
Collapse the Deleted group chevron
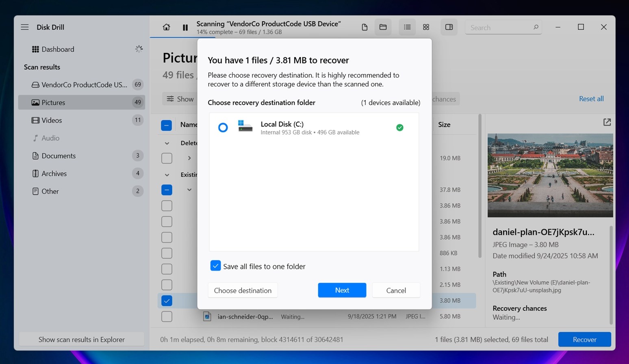tap(167, 143)
